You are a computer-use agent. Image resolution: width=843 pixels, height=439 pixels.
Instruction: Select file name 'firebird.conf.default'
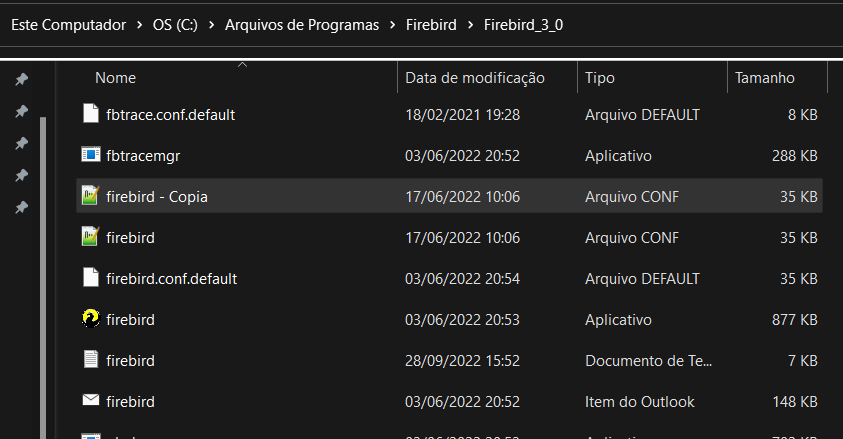click(172, 279)
